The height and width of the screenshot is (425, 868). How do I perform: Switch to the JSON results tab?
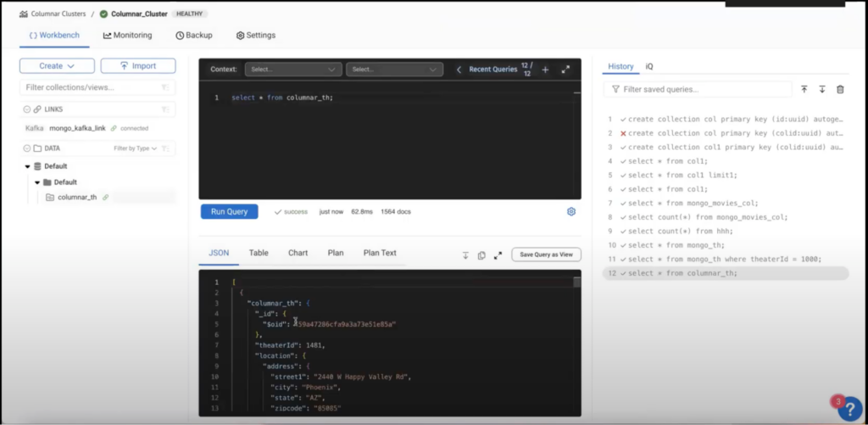219,253
